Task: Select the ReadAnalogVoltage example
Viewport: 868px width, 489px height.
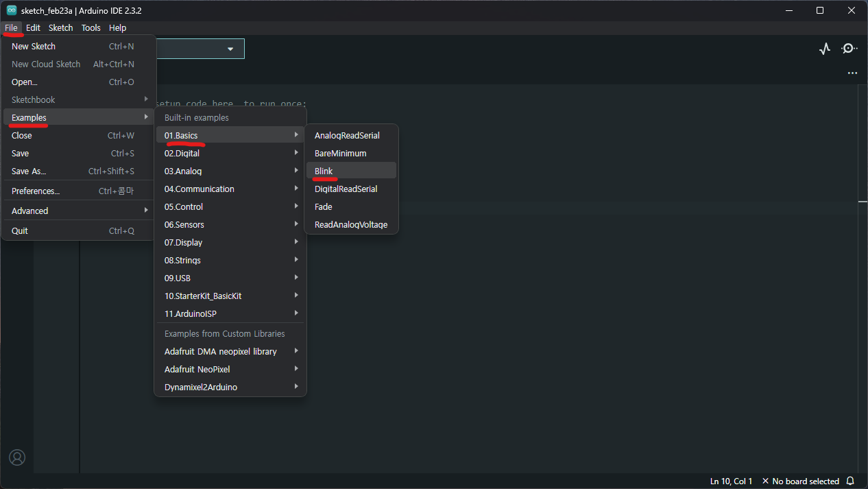Action: click(352, 225)
